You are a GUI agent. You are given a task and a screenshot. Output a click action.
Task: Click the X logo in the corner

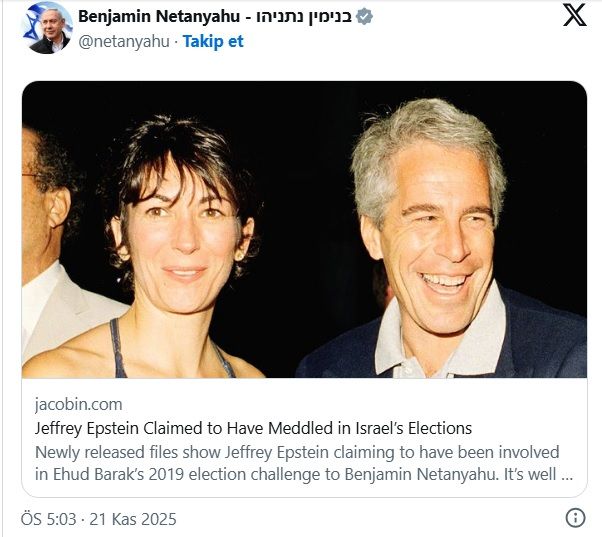click(574, 16)
